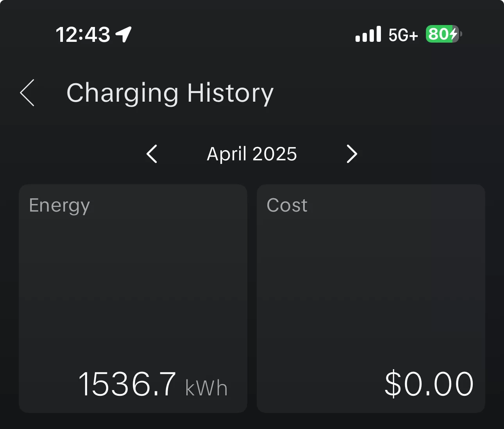This screenshot has width=504, height=429.
Task: Tap the empty area inside the Energy card
Action: (x=133, y=289)
